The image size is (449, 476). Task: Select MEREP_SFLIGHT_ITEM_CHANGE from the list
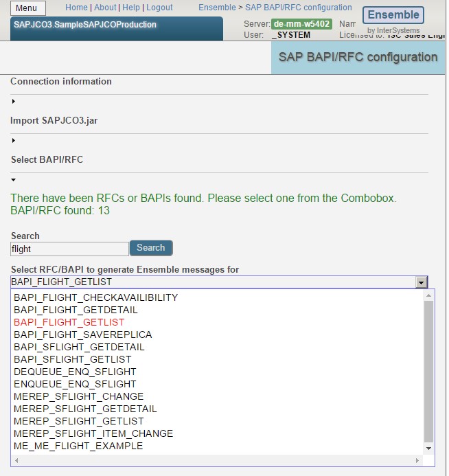pos(93,433)
